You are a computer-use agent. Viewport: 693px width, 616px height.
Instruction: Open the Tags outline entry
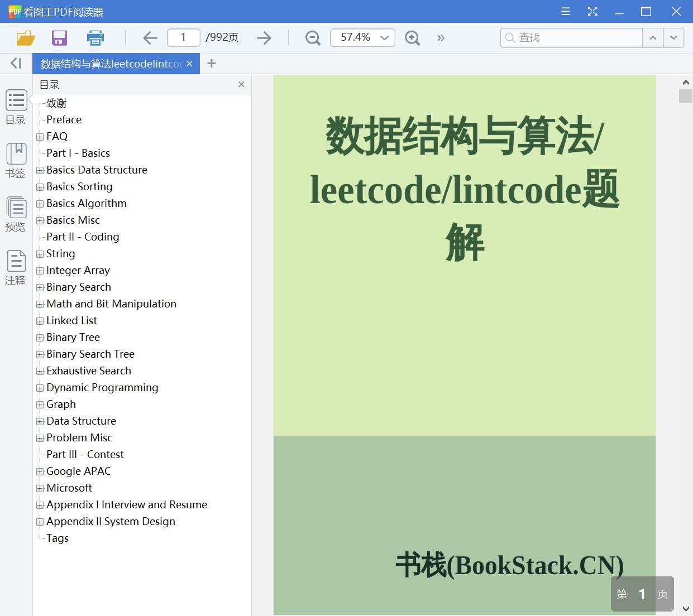tap(58, 538)
